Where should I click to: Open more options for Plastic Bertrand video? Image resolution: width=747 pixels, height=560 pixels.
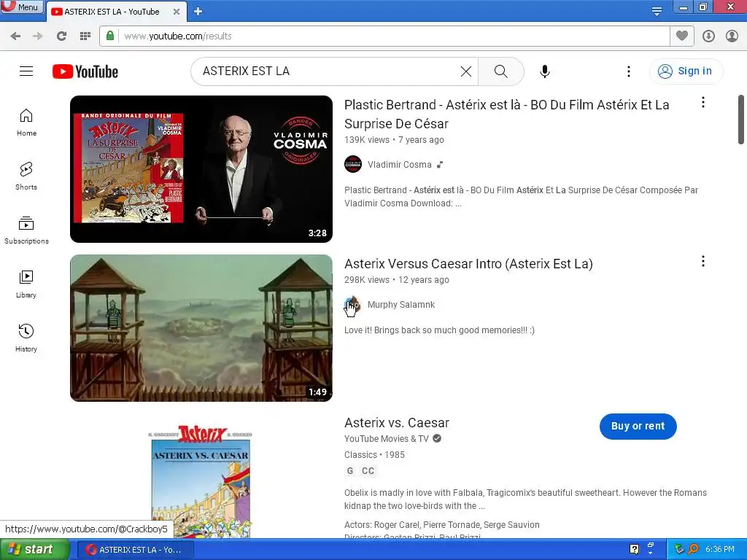pyautogui.click(x=703, y=102)
